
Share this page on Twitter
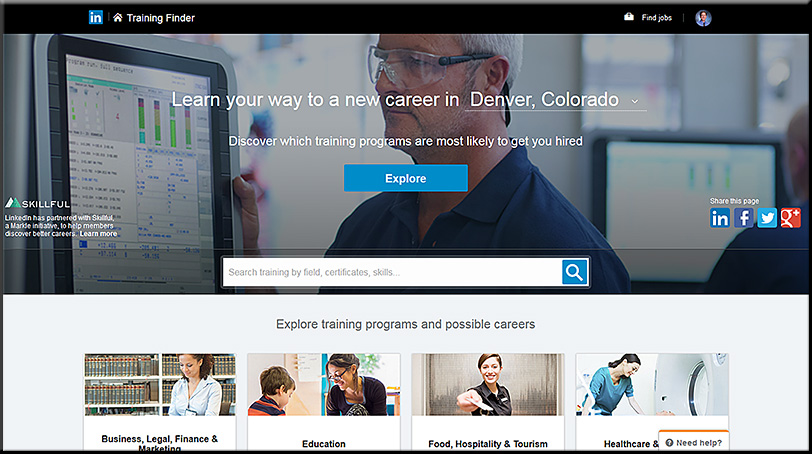coord(767,218)
